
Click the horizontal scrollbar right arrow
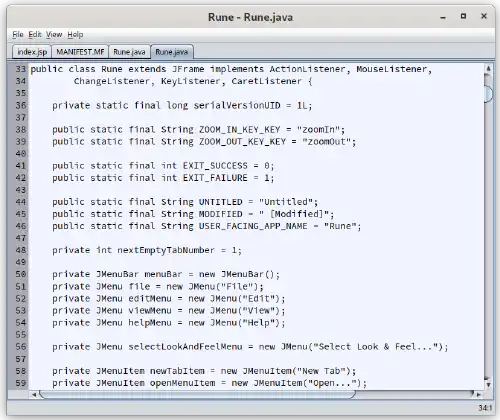tap(479, 395)
